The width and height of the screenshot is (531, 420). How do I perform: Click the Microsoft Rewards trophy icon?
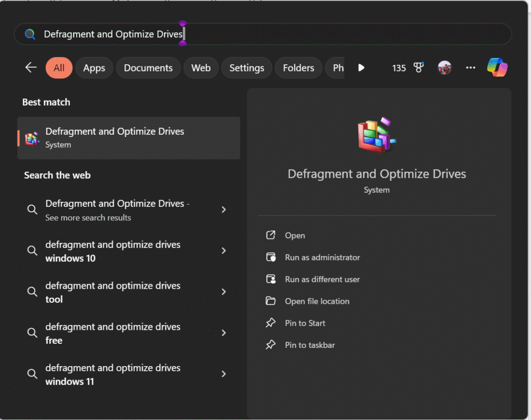pos(418,67)
